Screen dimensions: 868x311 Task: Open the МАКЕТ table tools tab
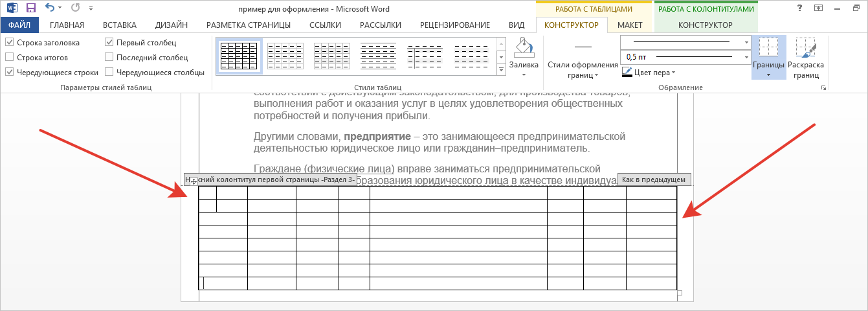click(x=630, y=25)
